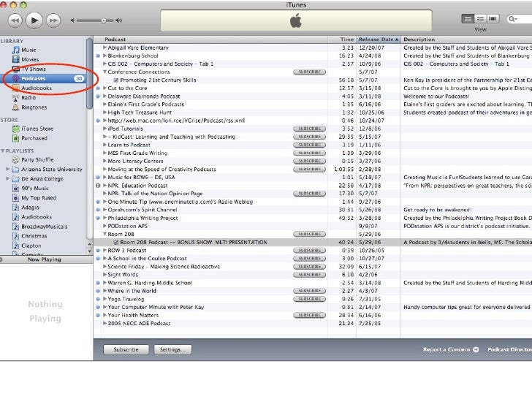Click the Fast-forward next track button
Screen dimensions: 532x399
[53, 20]
